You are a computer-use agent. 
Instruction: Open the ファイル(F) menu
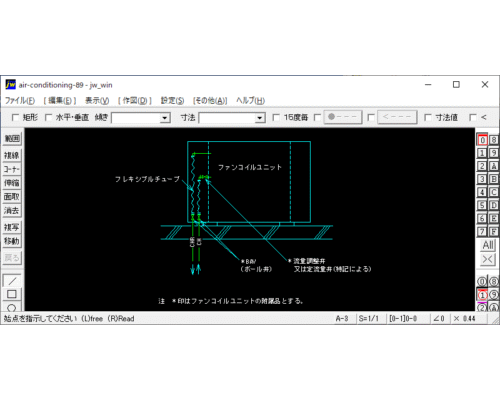click(x=20, y=100)
